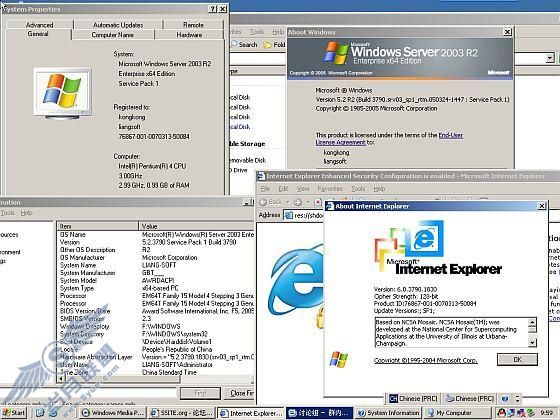Click the language bar help icon

click(505, 399)
